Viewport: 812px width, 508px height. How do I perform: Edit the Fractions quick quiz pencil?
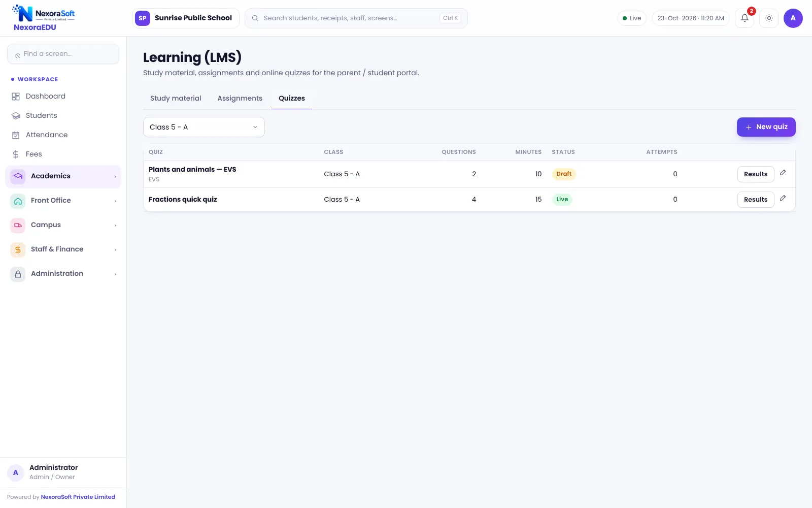783,198
